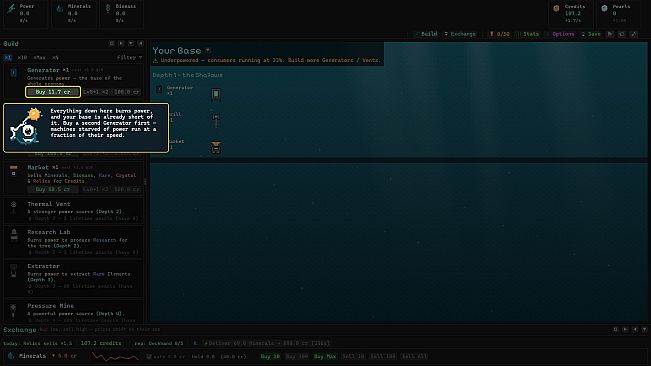Expand the Your Base dropdown arrow

(208, 50)
